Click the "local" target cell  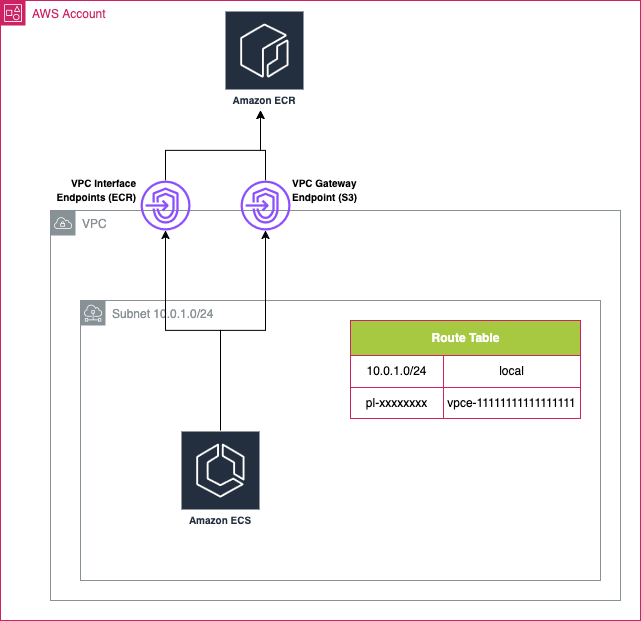(511, 371)
